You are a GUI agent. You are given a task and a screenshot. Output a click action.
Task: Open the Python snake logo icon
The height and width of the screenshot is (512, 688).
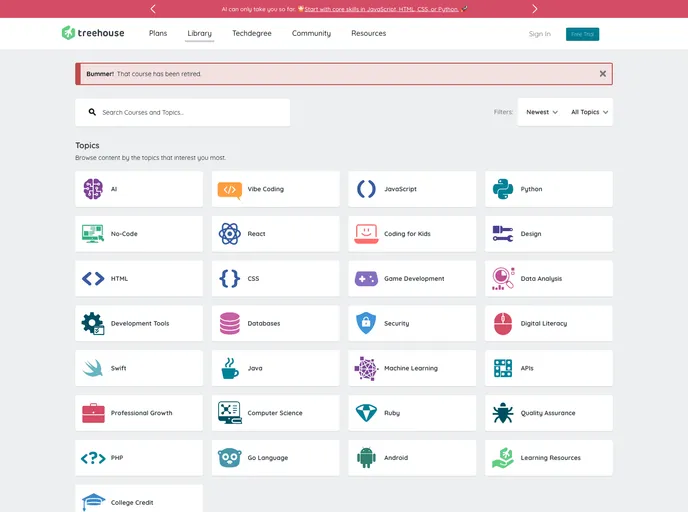click(x=503, y=189)
